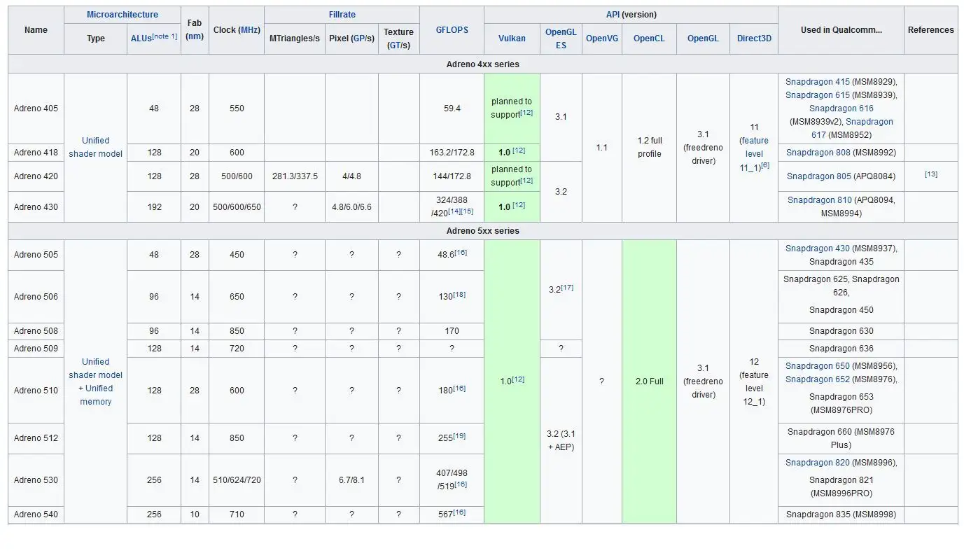The height and width of the screenshot is (560, 964).
Task: Open the Snapdragon 805 link
Action: [x=819, y=176]
